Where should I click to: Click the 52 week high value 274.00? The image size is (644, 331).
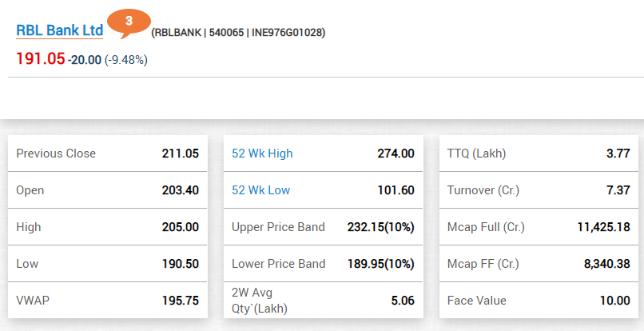[396, 154]
